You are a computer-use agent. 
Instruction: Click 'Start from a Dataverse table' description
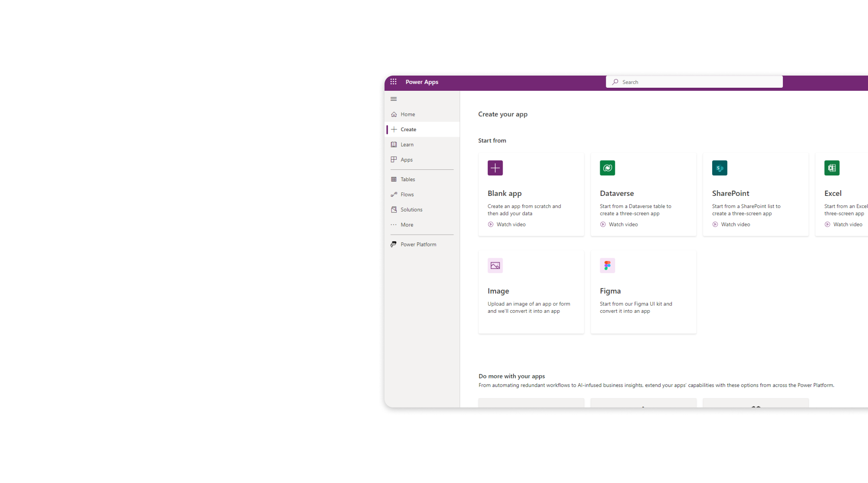coord(635,210)
